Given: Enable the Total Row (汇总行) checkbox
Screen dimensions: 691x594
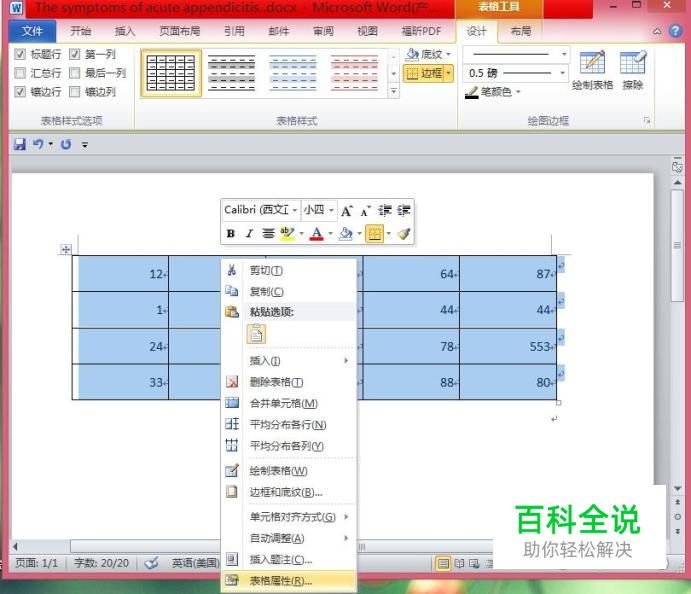Looking at the screenshot, I should 20,73.
